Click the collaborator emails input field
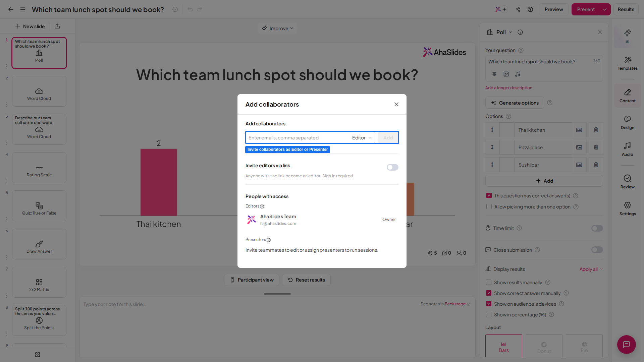 pyautogui.click(x=298, y=138)
